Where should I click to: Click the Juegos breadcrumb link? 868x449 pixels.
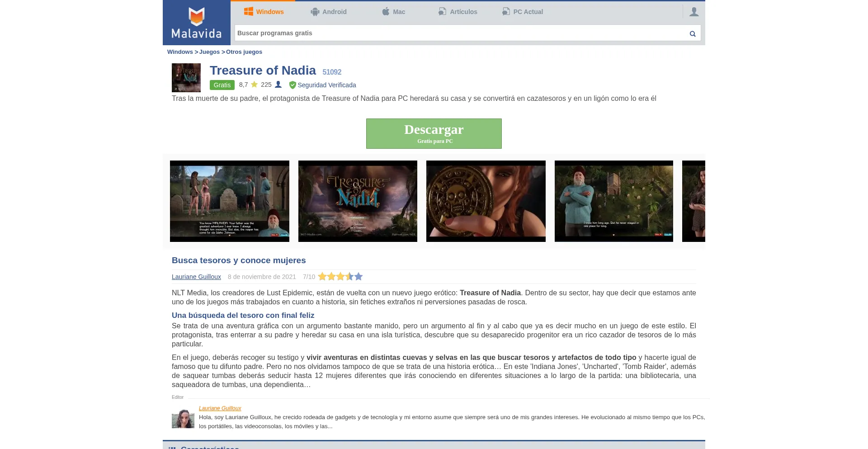click(209, 52)
